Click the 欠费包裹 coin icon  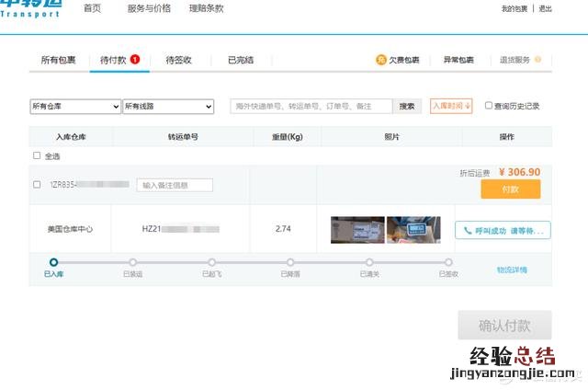tap(381, 60)
